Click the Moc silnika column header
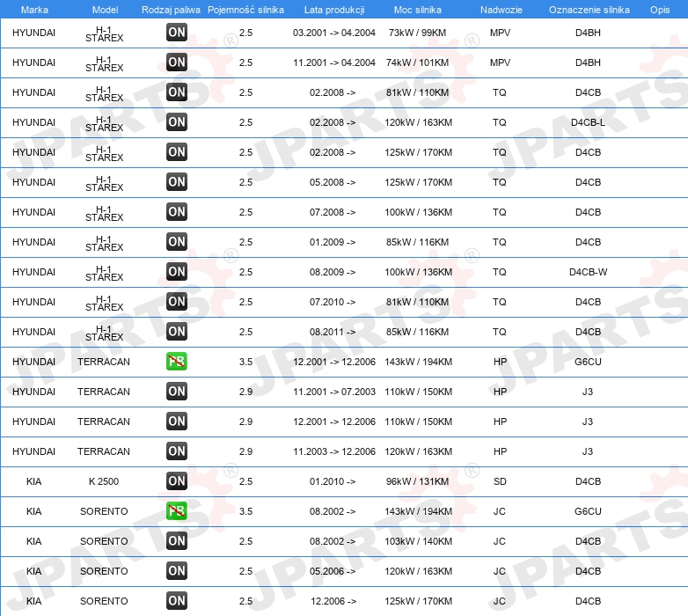688x616 pixels. [x=418, y=10]
